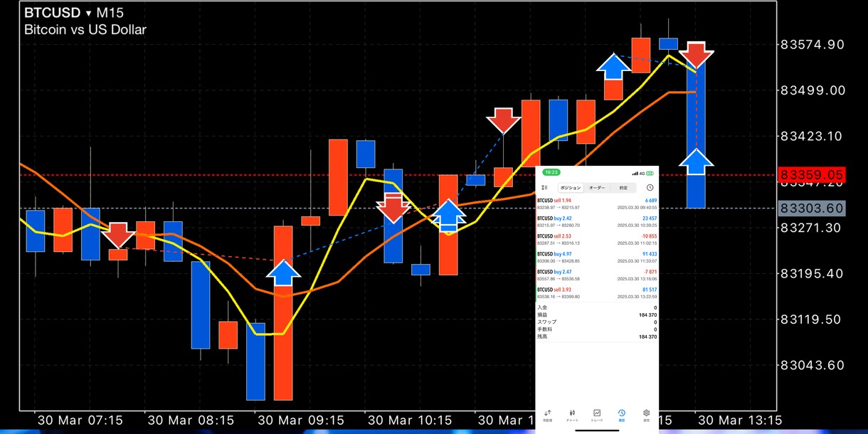Tap the battery icon in the phone status bar
Viewport: 868px width, 434px height.
650,173
